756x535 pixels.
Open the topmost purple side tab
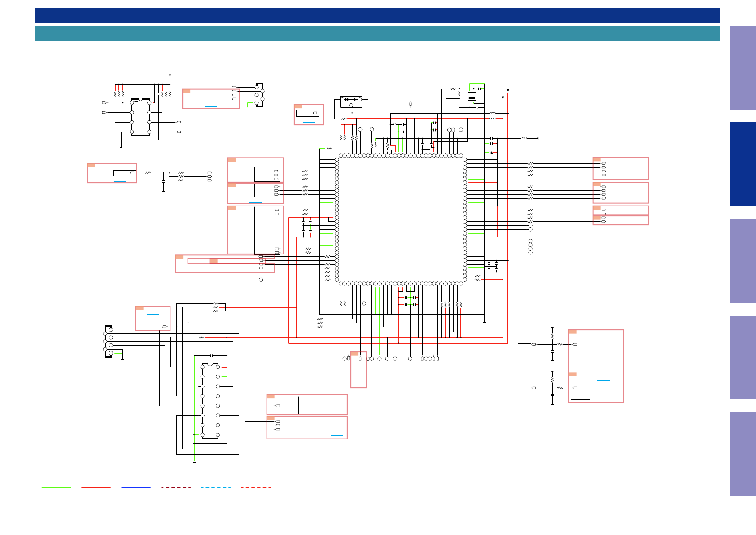(743, 68)
